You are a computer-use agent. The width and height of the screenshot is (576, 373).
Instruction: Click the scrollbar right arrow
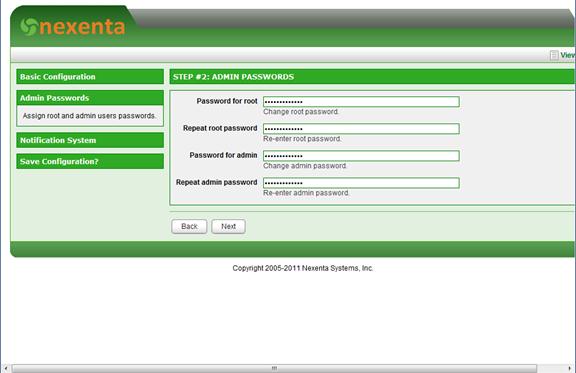point(570,368)
